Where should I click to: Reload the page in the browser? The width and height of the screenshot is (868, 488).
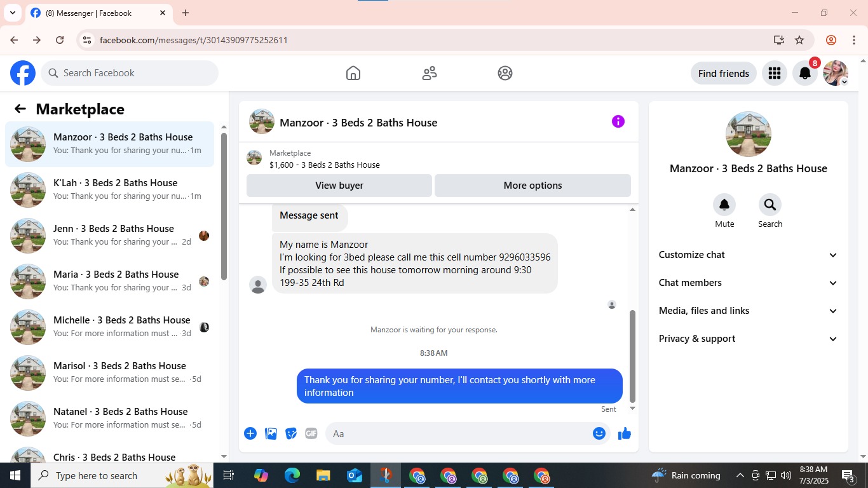tap(60, 40)
